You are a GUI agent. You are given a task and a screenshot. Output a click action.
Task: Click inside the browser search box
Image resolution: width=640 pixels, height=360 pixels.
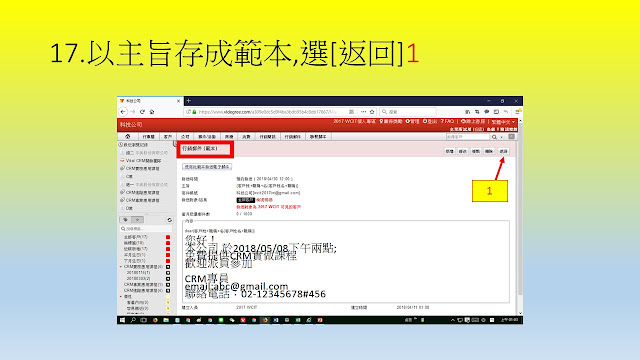[x=408, y=111]
